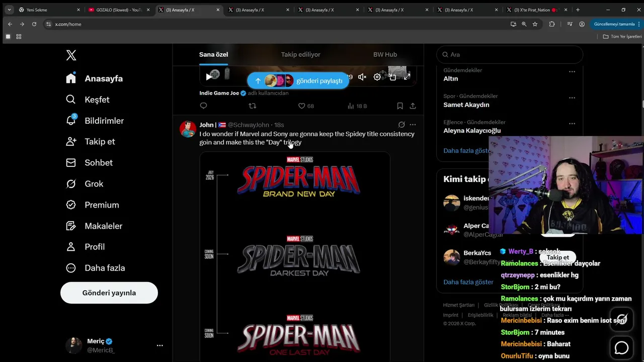Open Profil page
This screenshot has height=362, width=644.
(86, 246)
